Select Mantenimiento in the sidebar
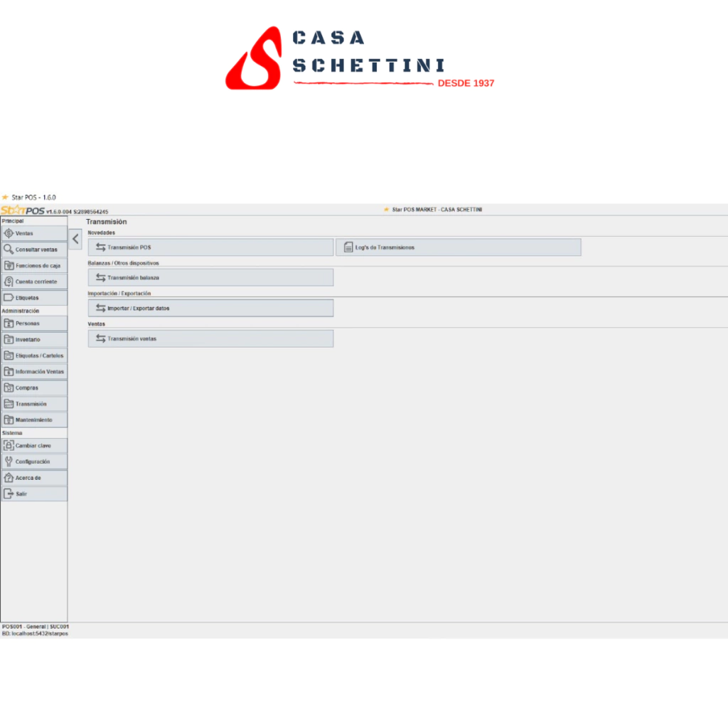Screen dimensions: 728x728 34,420
